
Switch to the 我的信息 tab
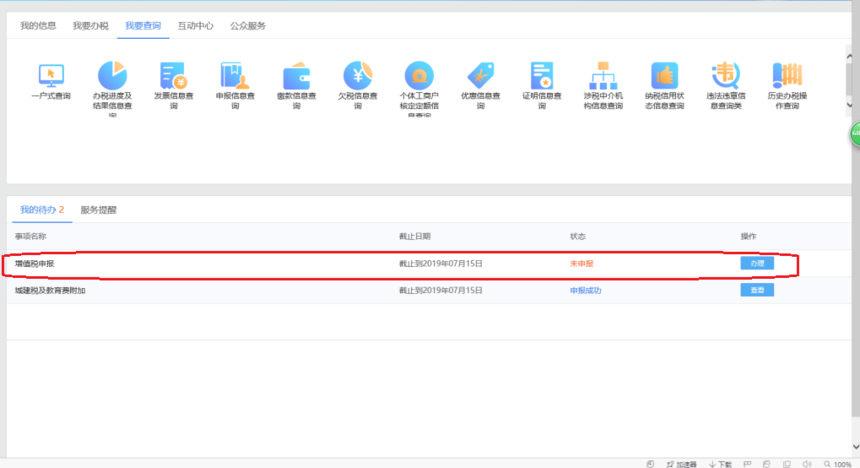tap(38, 25)
